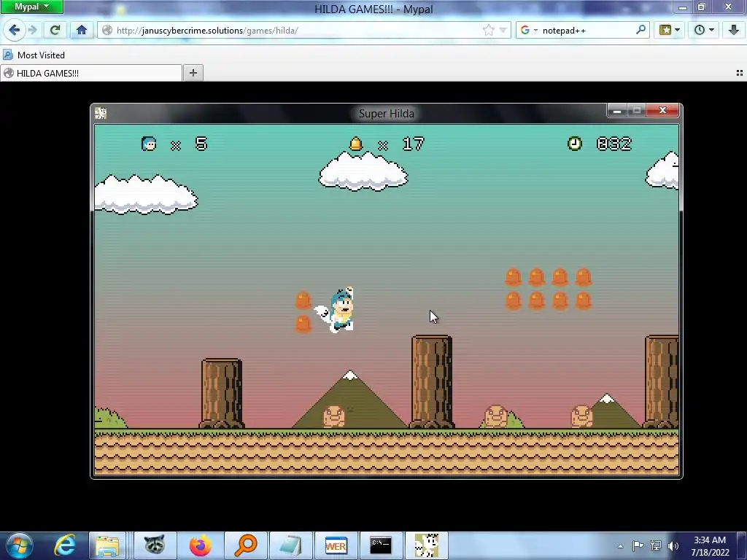Click the search magnifier button
Screen dimensions: 747x560
pyautogui.click(x=640, y=30)
